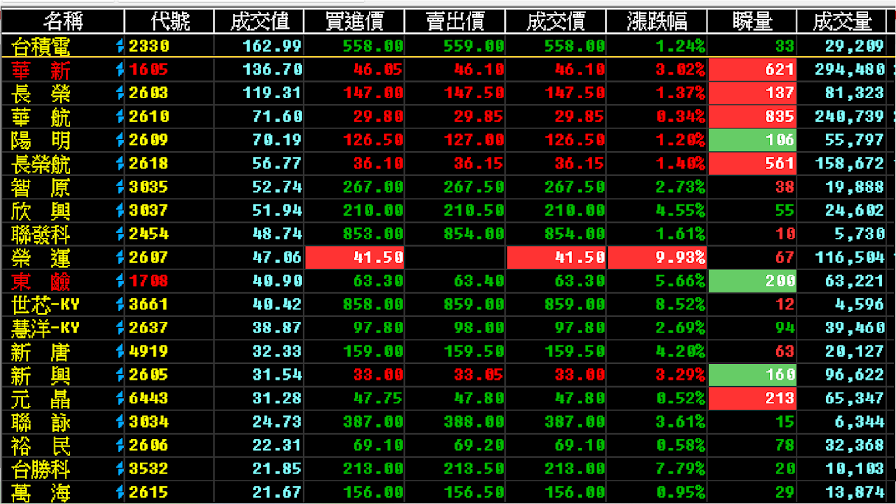Click the 156.50 ask price

pyautogui.click(x=474, y=492)
